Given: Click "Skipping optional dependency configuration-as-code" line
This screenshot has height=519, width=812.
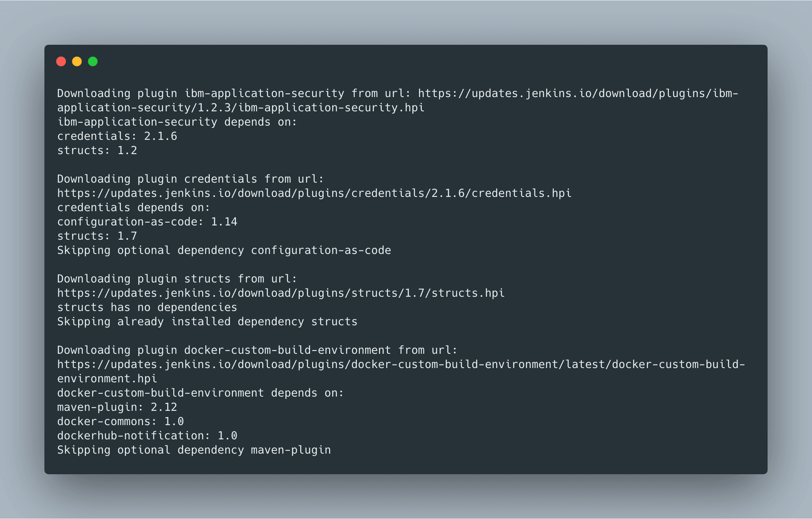Looking at the screenshot, I should pyautogui.click(x=224, y=250).
